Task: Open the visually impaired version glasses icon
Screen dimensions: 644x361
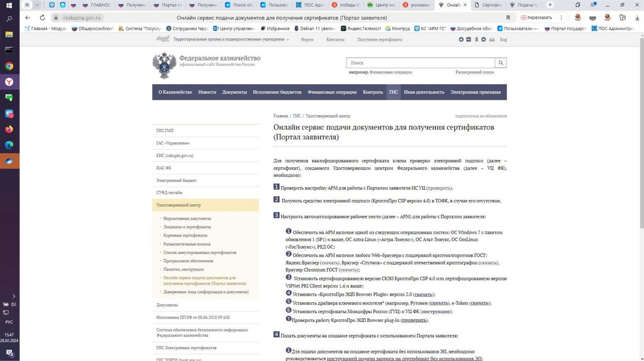Action: tap(492, 40)
